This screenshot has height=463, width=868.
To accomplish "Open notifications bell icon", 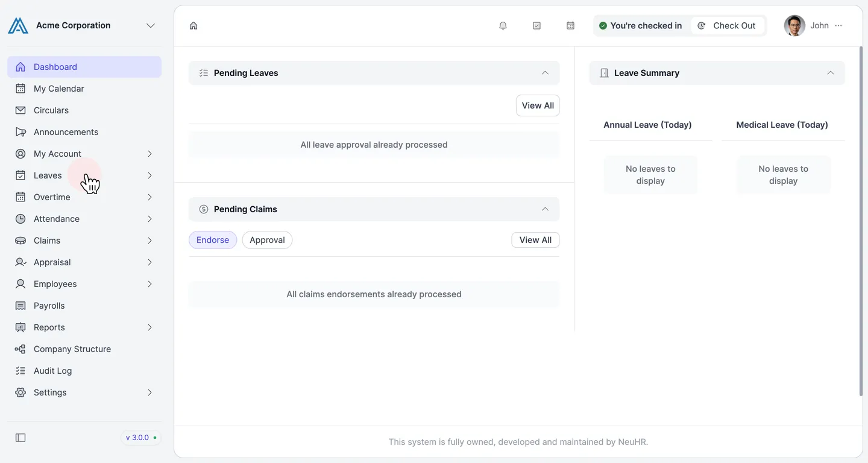I will 503,25.
